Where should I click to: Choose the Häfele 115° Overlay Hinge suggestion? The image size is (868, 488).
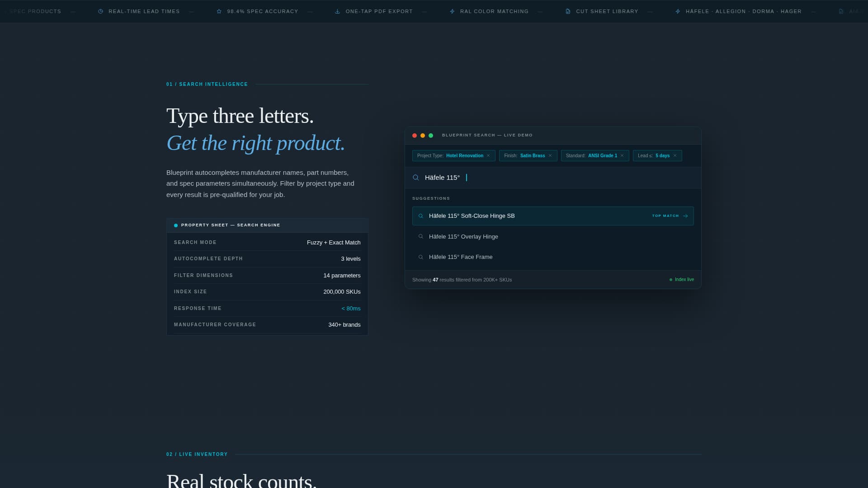point(553,236)
